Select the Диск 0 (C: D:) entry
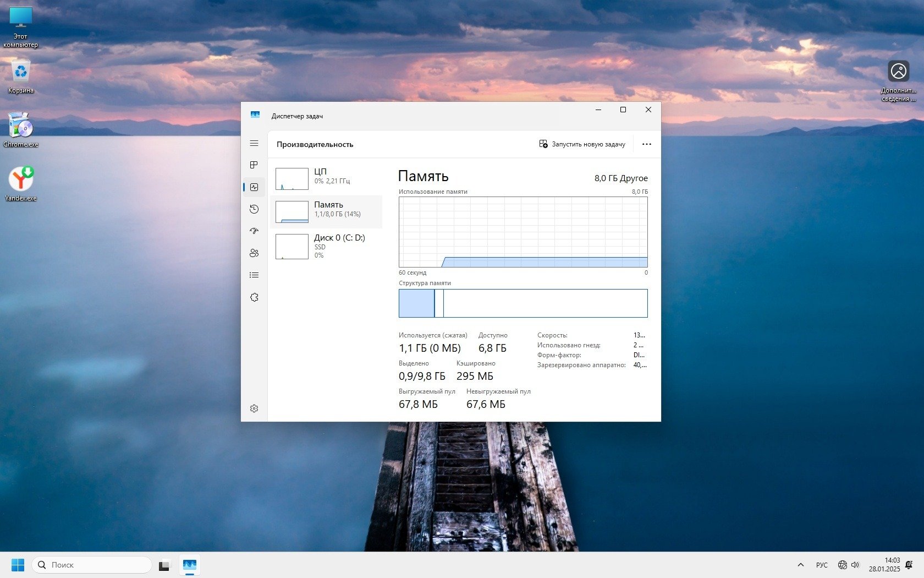 pyautogui.click(x=327, y=246)
